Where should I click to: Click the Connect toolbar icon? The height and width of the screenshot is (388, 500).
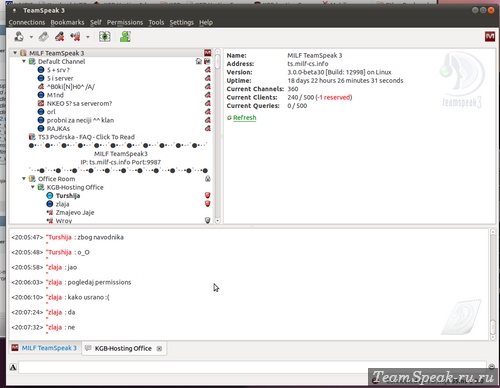(19, 36)
